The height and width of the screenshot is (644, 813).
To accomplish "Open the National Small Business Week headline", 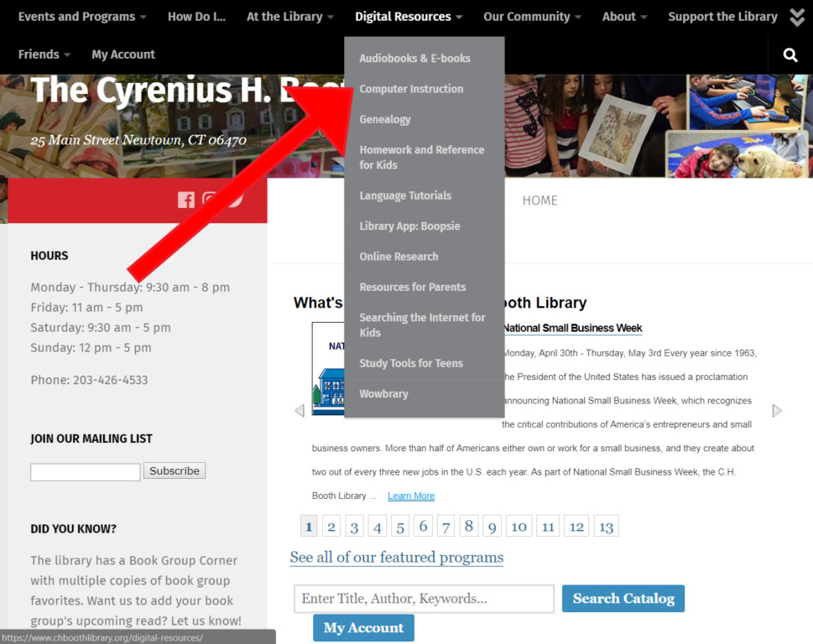I will (x=573, y=328).
